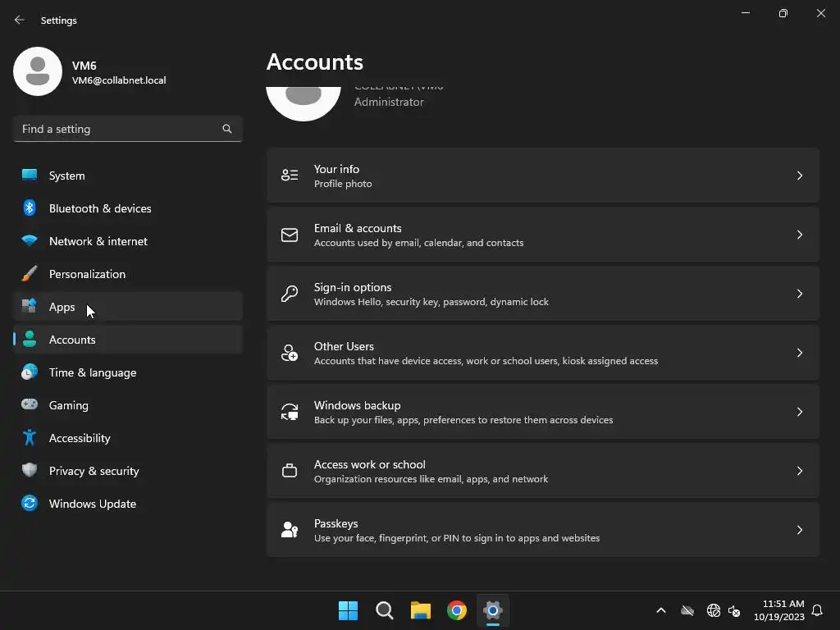The image size is (840, 630).
Task: Click the magnifier icon in search box
Action: 227,129
